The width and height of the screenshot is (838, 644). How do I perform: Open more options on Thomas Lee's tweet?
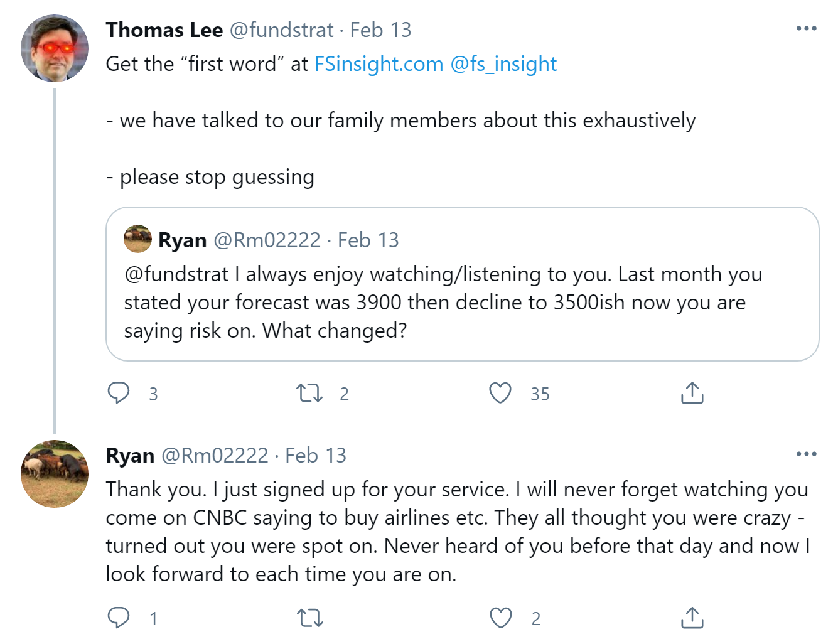(806, 29)
